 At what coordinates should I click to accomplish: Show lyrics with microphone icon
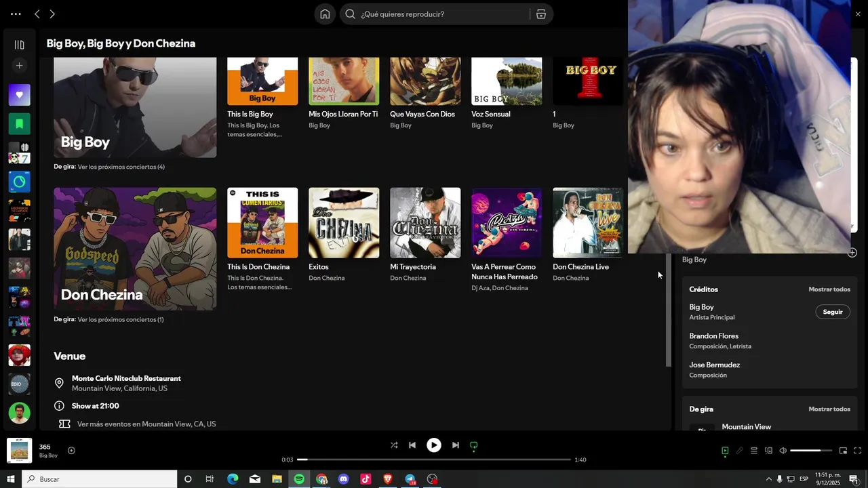point(739,451)
